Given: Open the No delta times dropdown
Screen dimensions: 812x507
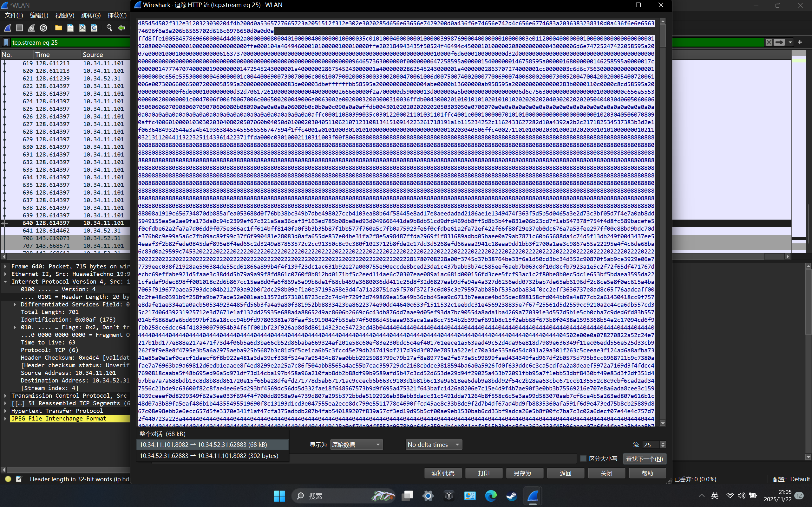Looking at the screenshot, I should coord(433,445).
